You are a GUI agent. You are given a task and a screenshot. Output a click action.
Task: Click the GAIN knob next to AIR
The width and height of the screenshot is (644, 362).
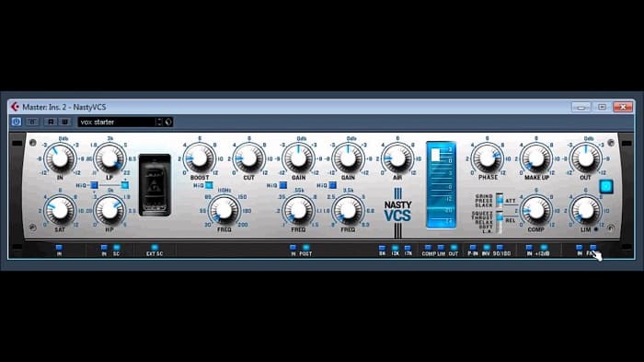point(348,158)
